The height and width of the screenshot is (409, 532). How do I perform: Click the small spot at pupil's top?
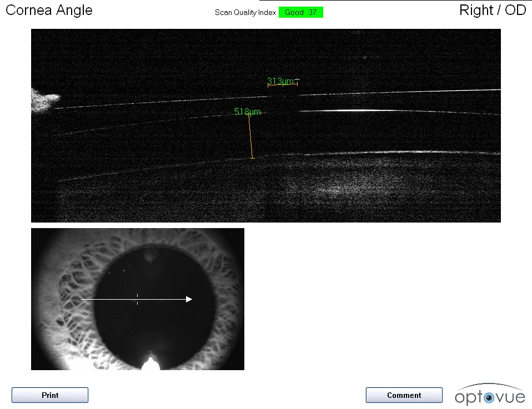coord(150,256)
